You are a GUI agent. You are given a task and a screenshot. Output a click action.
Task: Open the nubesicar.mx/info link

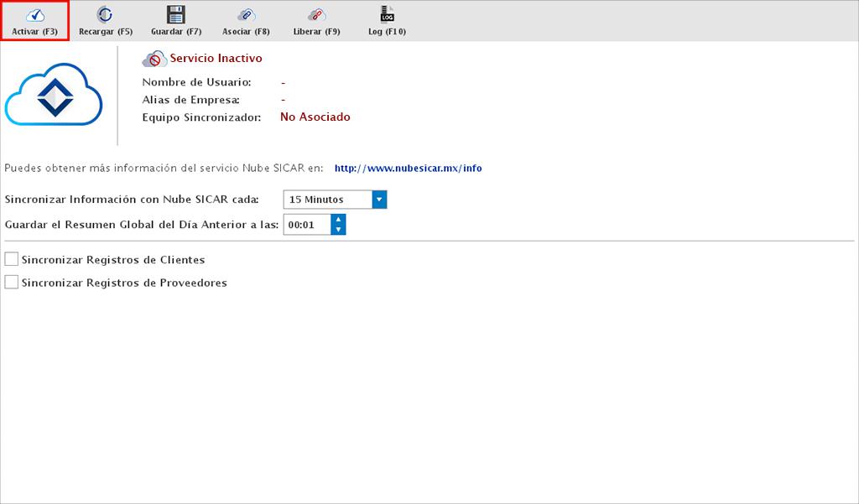pyautogui.click(x=408, y=168)
